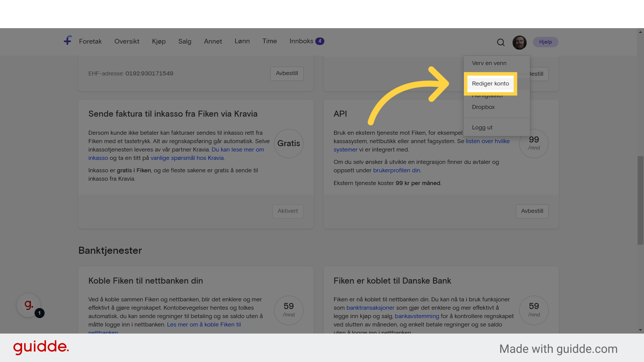Image resolution: width=644 pixels, height=362 pixels.
Task: Click the Banktjenester section heading
Action: [x=110, y=250]
